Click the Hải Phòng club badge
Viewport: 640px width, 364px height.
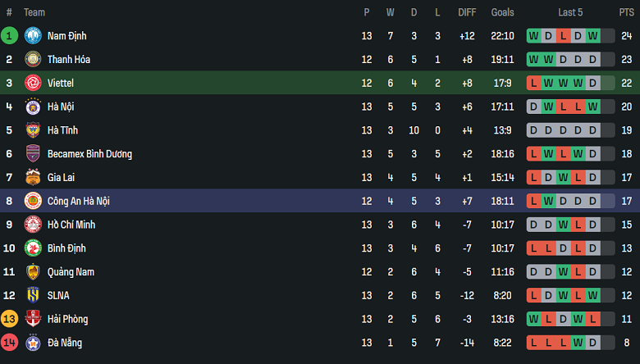[x=33, y=319]
